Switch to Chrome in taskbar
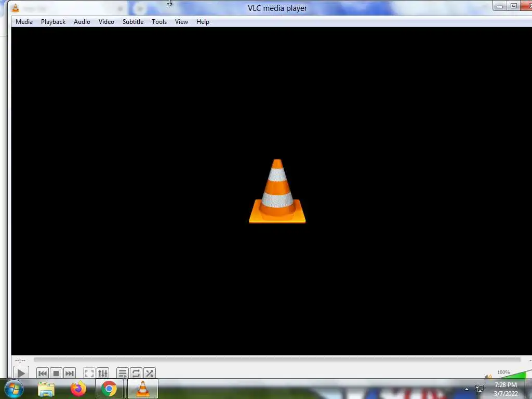Screen dimensions: 532x399 pos(109,389)
